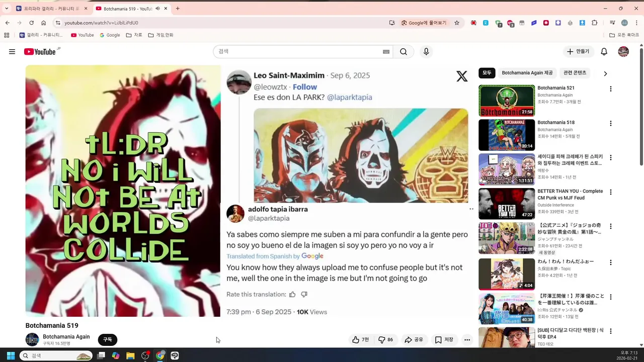Open わん！わん！わんだふぉー video title

point(566,261)
